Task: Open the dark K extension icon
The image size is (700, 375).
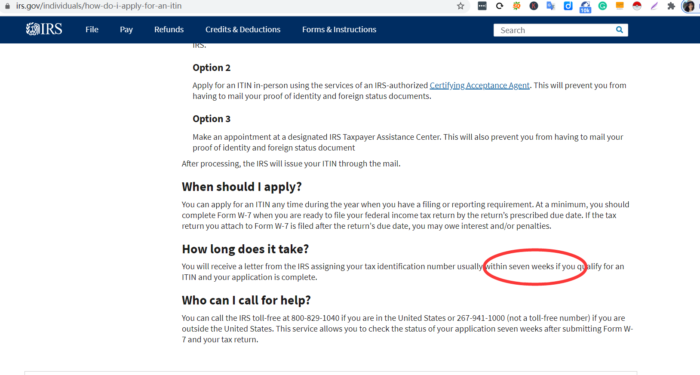Action: coord(533,6)
